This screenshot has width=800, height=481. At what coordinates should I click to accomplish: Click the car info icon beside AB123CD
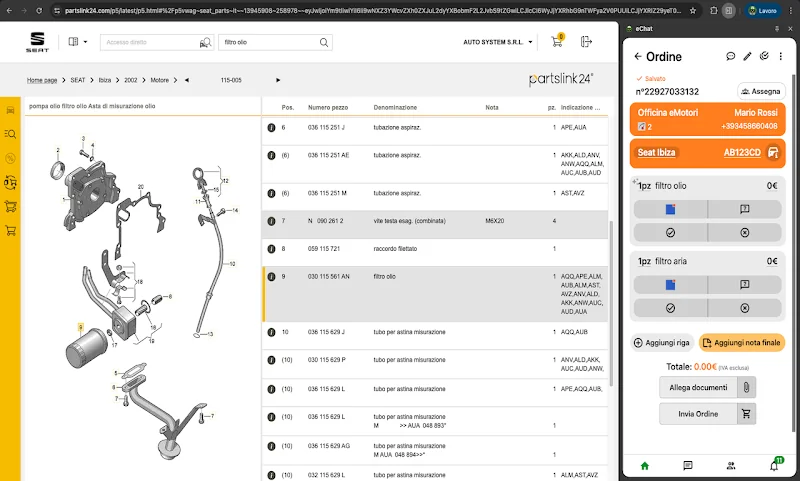click(773, 152)
